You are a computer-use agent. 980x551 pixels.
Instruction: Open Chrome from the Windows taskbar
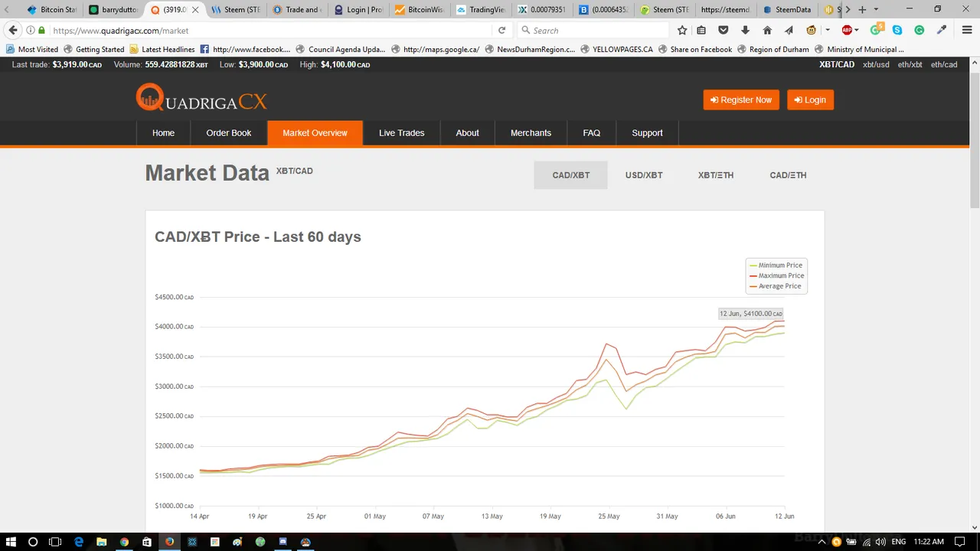124,542
